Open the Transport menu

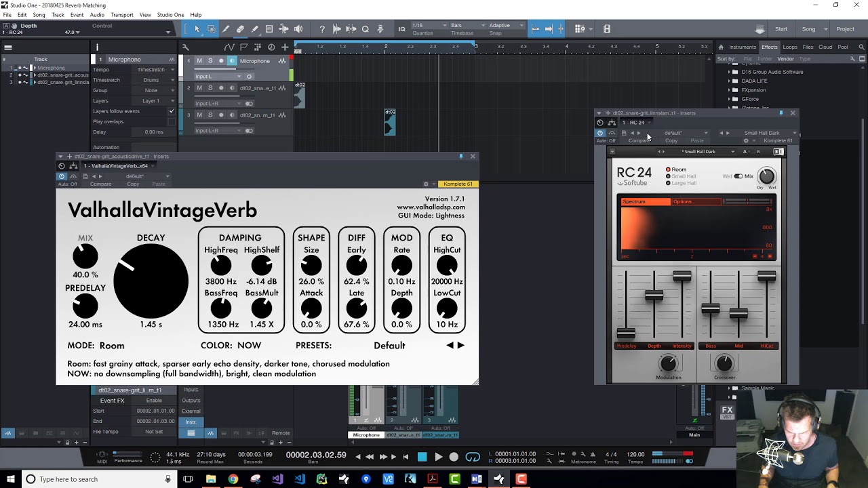[x=122, y=15]
